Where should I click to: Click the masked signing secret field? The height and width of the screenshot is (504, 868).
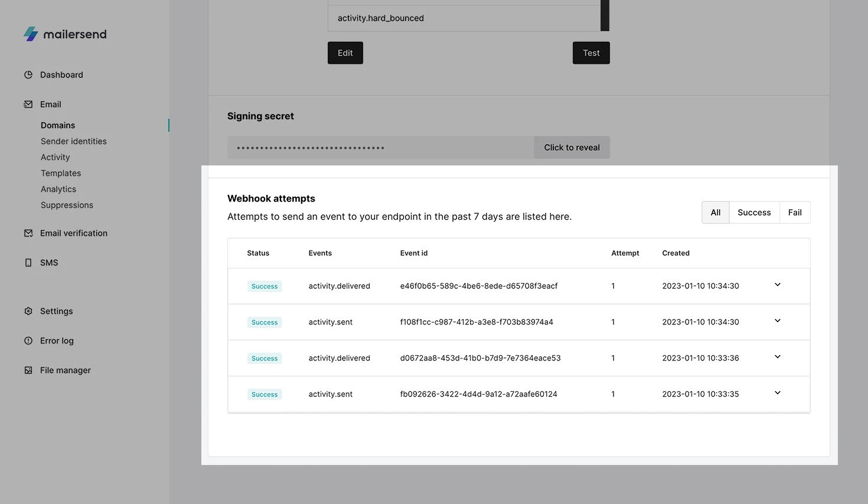[380, 148]
